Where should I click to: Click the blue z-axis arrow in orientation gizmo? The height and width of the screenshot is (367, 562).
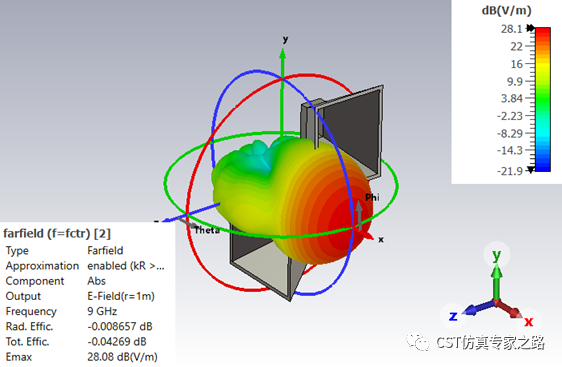(478, 308)
